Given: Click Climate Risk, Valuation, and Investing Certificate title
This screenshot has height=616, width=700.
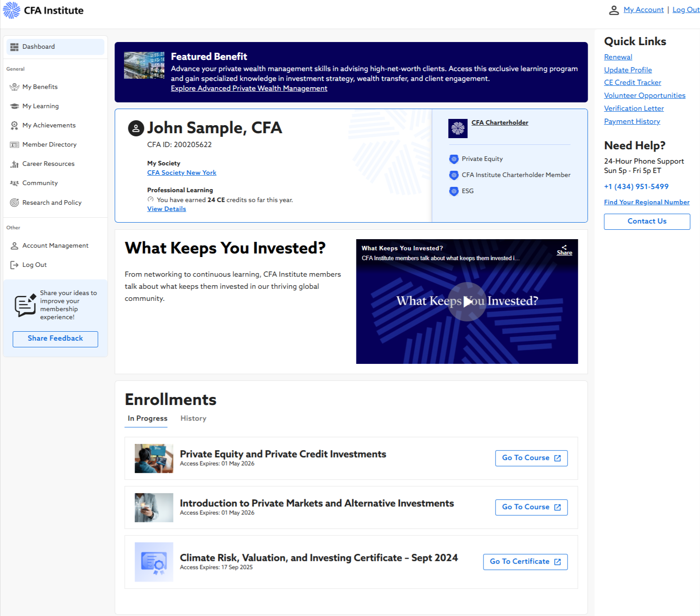Looking at the screenshot, I should [x=319, y=558].
